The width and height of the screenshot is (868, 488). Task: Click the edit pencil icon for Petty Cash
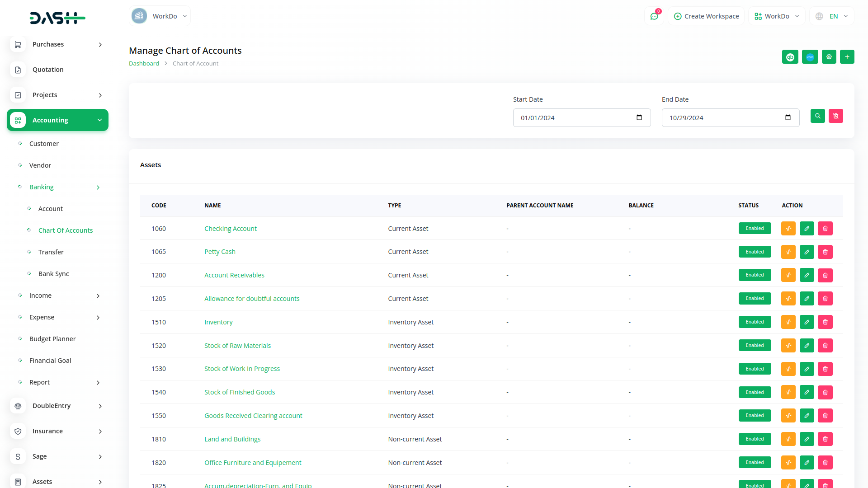click(807, 252)
